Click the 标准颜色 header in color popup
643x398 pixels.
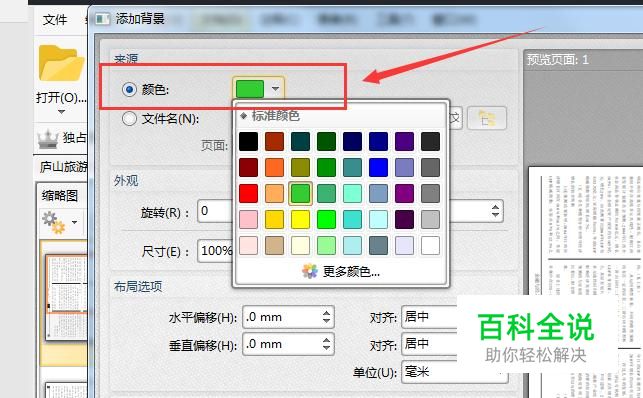click(276, 116)
